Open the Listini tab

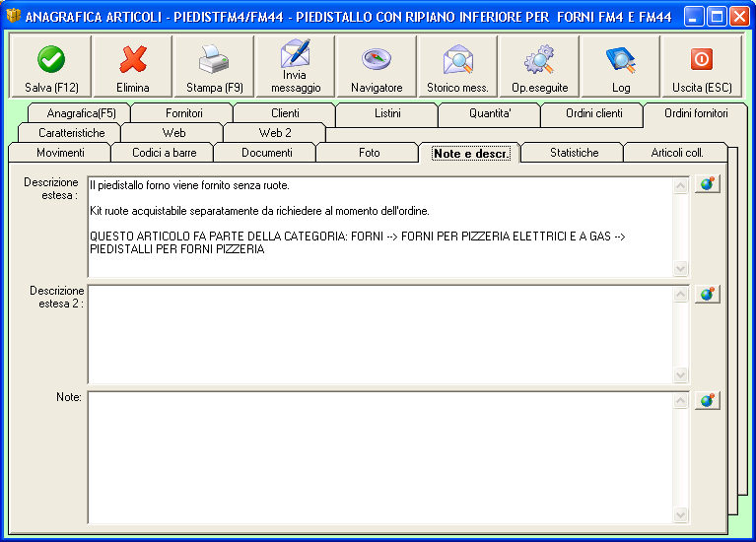[x=387, y=113]
